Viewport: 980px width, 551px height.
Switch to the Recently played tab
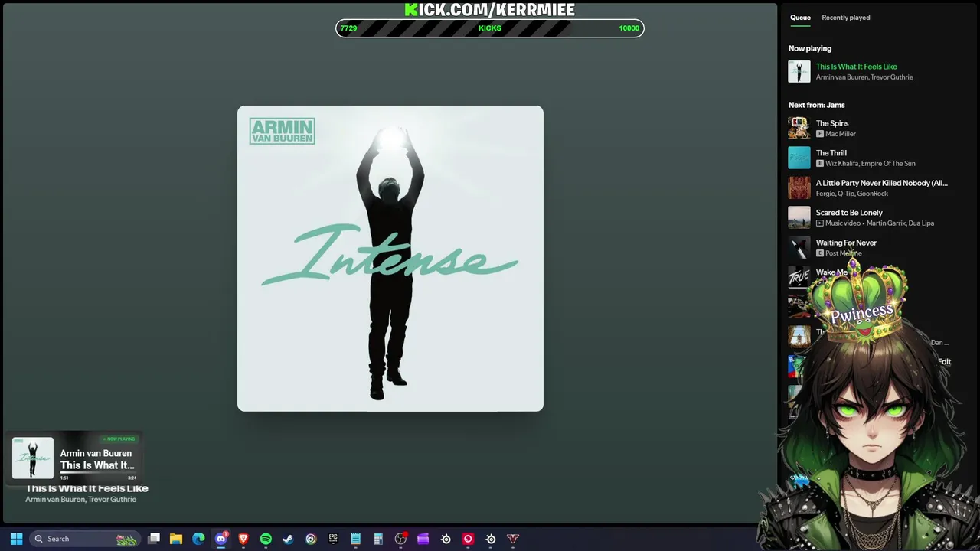tap(846, 18)
